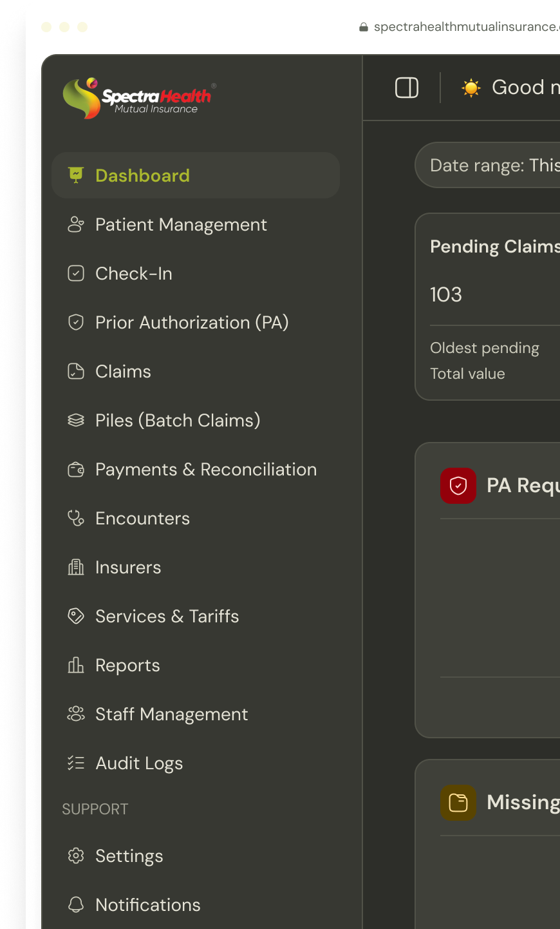The width and height of the screenshot is (560, 929).
Task: Navigate to Staff Management
Action: (171, 714)
